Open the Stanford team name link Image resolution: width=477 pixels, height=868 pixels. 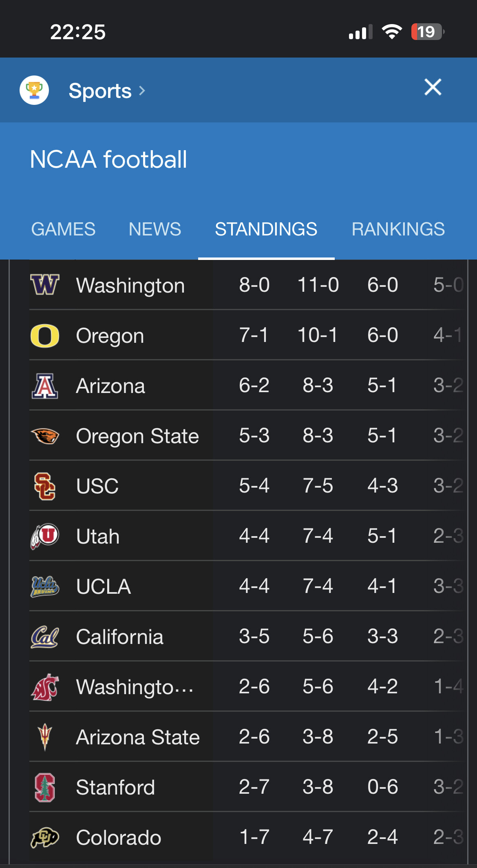115,787
